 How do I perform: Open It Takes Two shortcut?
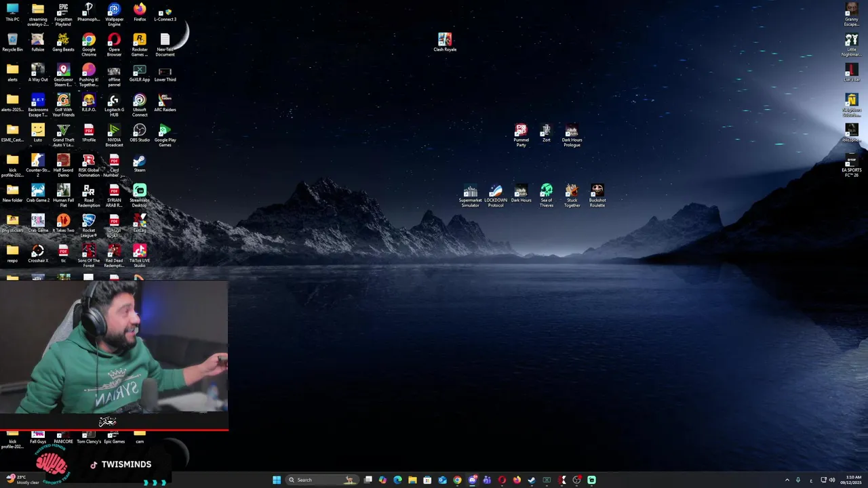tap(63, 224)
